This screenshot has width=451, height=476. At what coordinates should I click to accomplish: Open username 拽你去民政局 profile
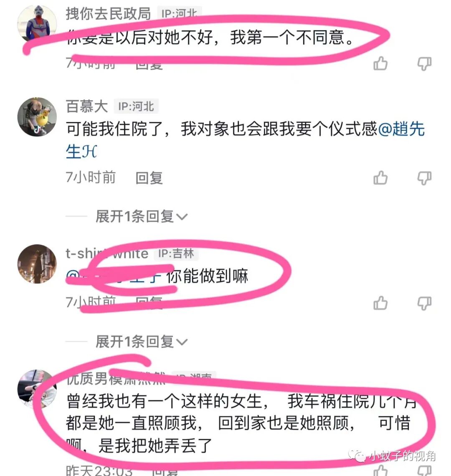(109, 14)
